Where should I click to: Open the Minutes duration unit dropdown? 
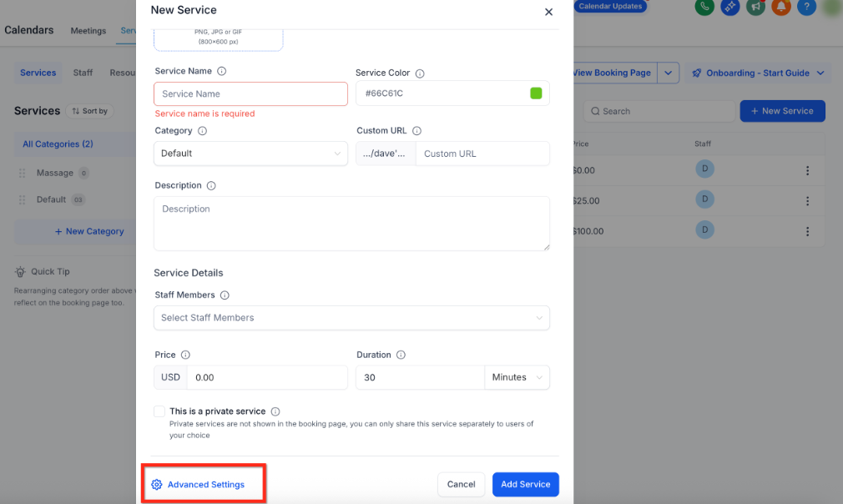click(x=517, y=377)
